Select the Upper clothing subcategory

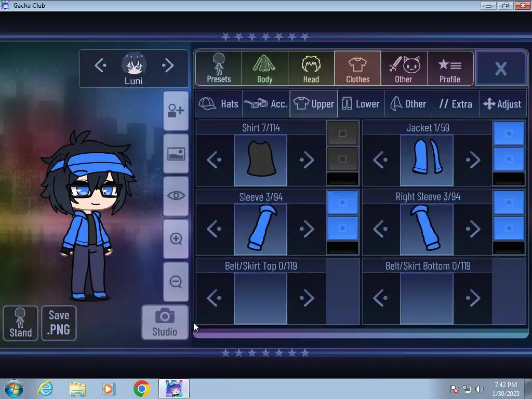coord(313,103)
